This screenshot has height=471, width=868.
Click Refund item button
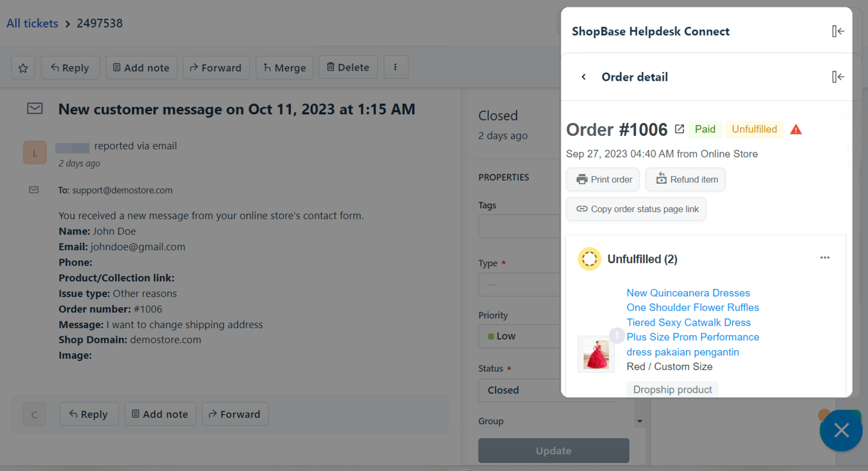click(x=685, y=179)
